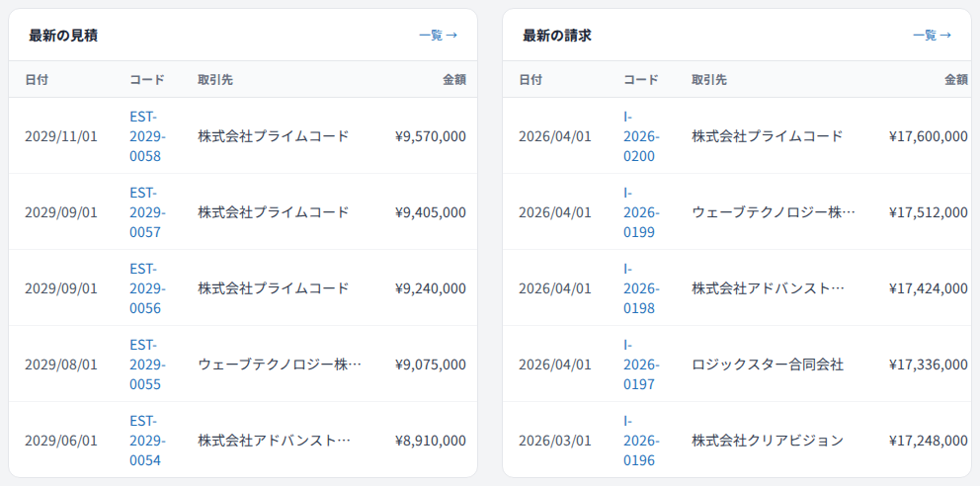Select the date 2029/11/01
Image resolution: width=980 pixels, height=486 pixels.
[61, 136]
